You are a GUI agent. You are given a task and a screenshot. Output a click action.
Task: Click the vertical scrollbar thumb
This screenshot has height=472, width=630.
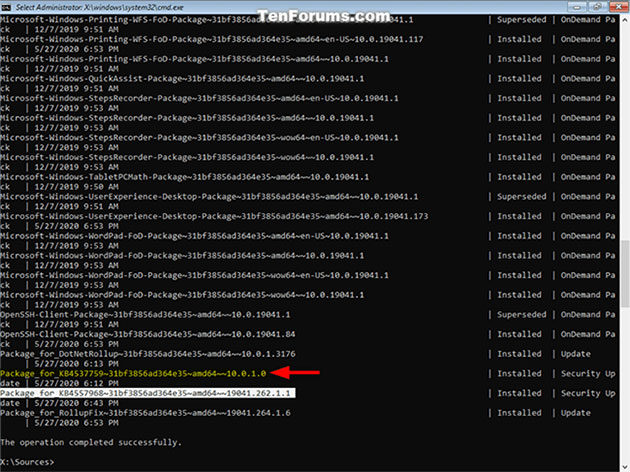tap(625, 273)
